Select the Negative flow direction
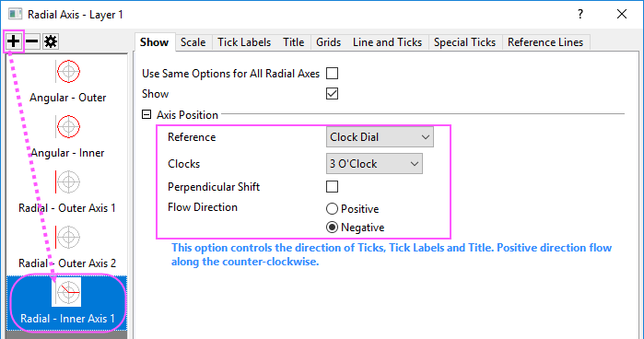Screen dimensions: 644x339 pos(332,228)
